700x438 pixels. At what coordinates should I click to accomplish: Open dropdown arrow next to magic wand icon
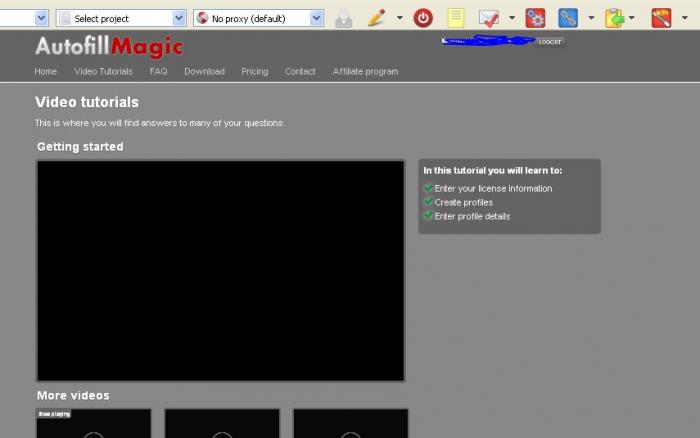coord(684,18)
